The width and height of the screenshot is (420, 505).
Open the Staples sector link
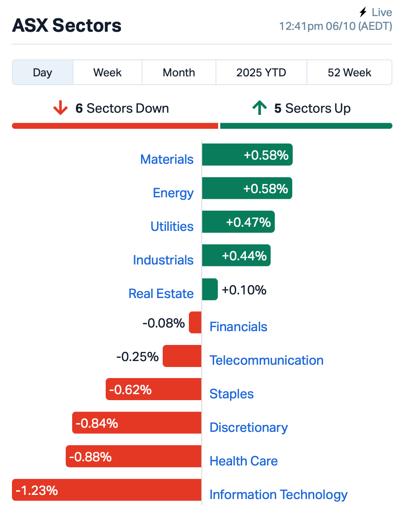pos(231,394)
